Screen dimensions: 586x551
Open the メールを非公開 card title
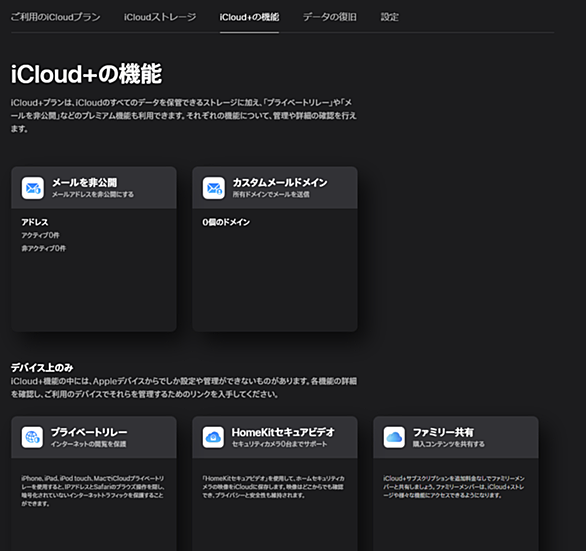84,182
